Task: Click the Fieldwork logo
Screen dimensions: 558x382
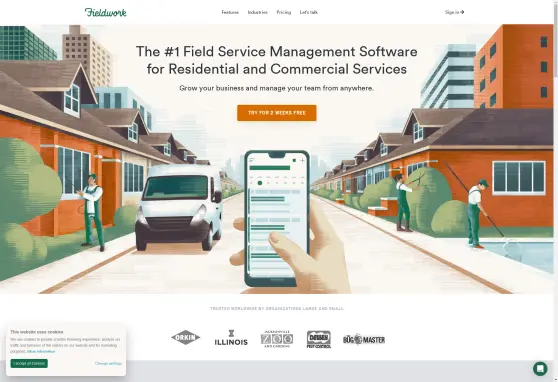Action: (106, 12)
